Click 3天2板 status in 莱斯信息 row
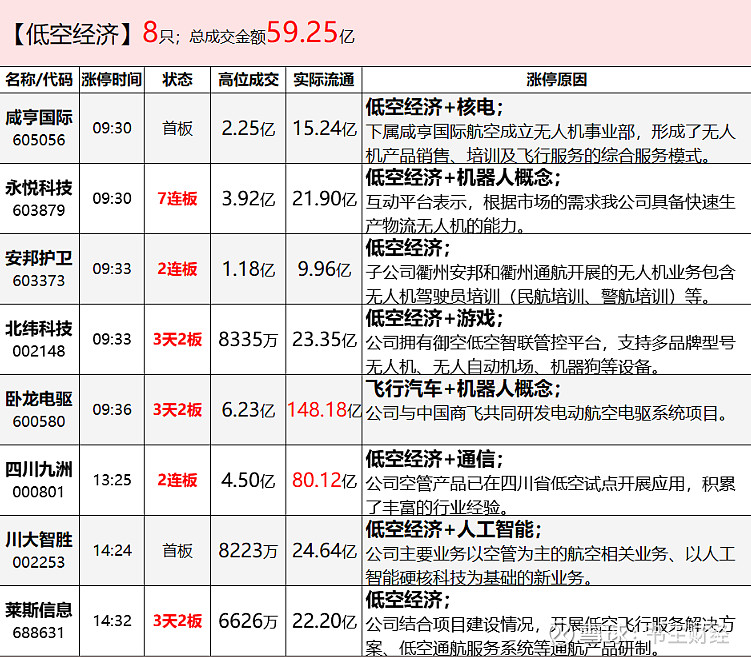This screenshot has width=751, height=657. (x=177, y=621)
